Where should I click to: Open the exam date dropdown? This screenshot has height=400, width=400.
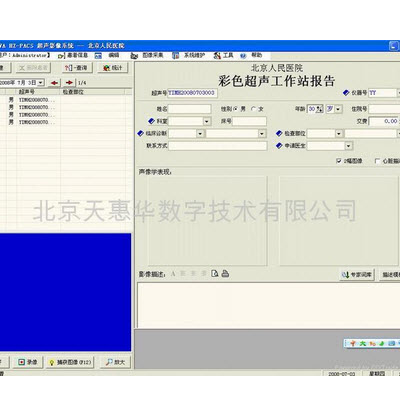(x=41, y=82)
